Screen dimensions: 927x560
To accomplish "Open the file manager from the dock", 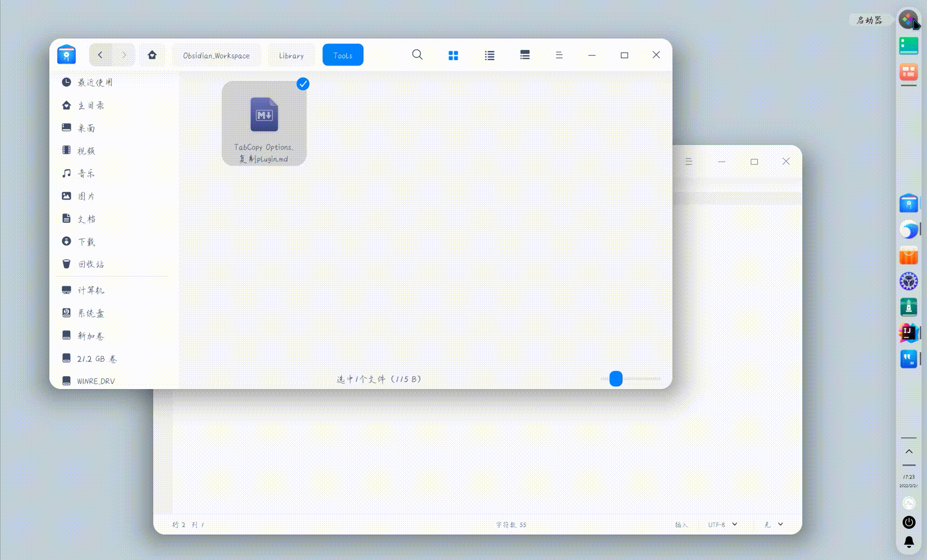I will 908,203.
